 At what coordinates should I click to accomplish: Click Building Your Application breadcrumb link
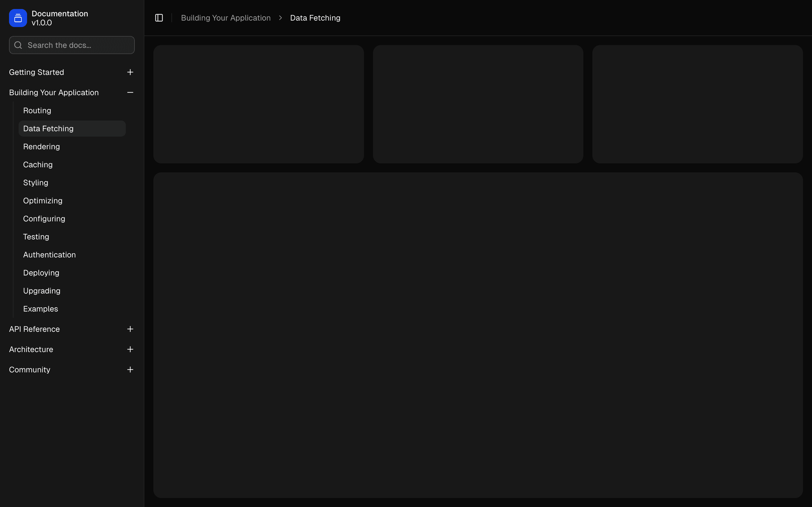point(226,18)
